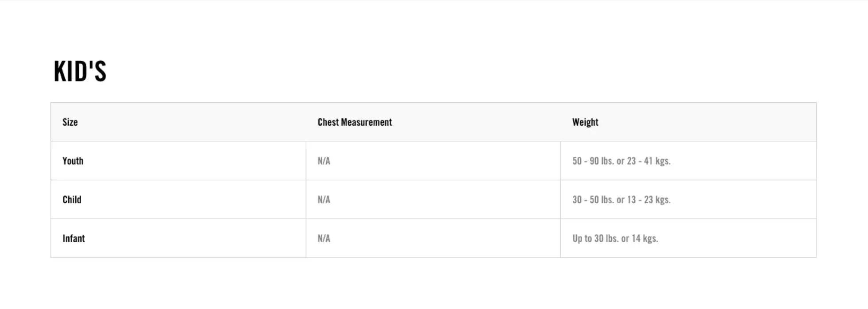Click the word "or" in Youth weight
This screenshot has height=309, width=868.
(620, 161)
